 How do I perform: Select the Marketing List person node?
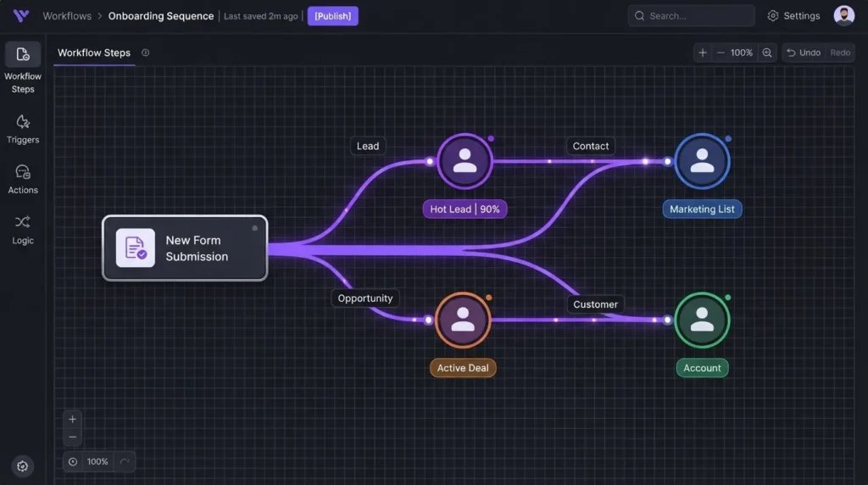click(x=702, y=161)
